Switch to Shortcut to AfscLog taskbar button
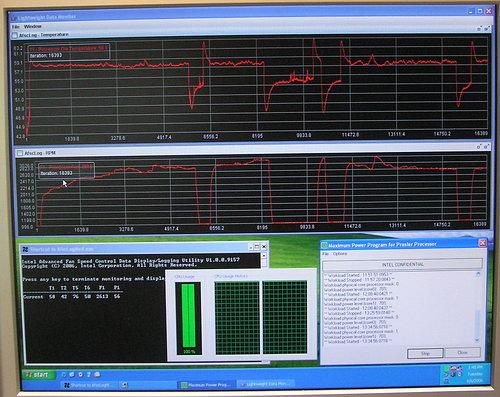500x397 pixels. 88,385
